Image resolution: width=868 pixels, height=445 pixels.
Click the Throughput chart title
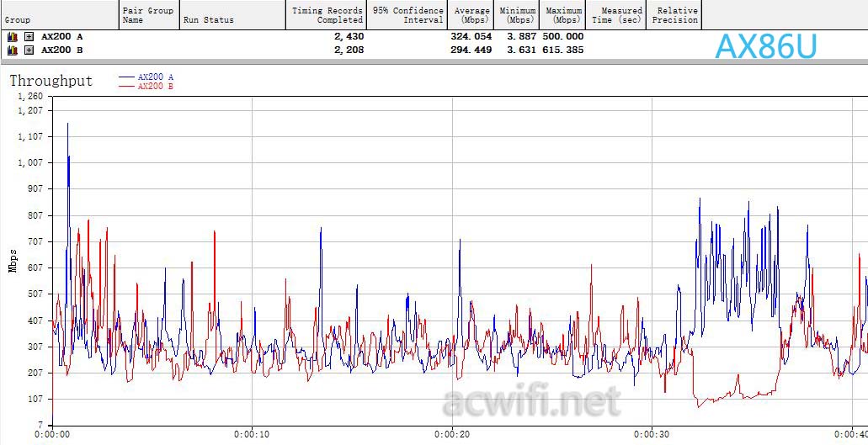point(51,81)
